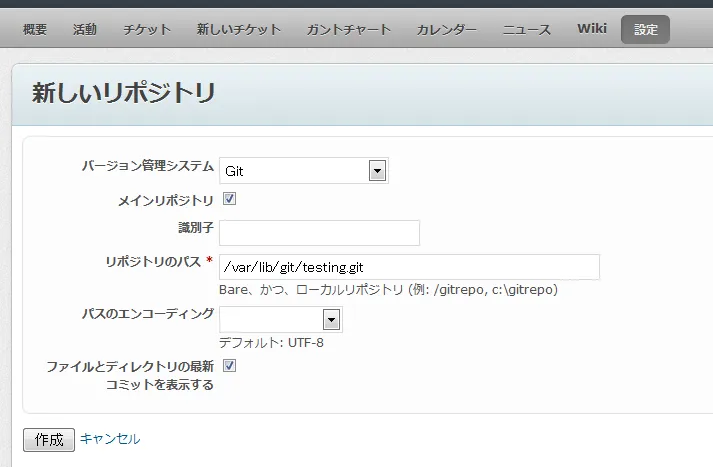Open the 概要 tab
Viewport: 713px width, 467px height.
[x=35, y=30]
